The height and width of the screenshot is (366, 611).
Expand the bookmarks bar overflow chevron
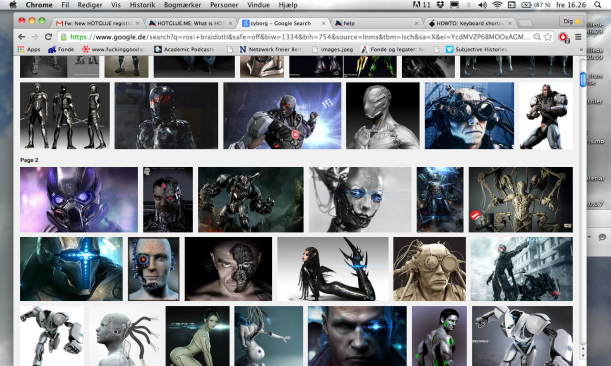click(x=581, y=50)
